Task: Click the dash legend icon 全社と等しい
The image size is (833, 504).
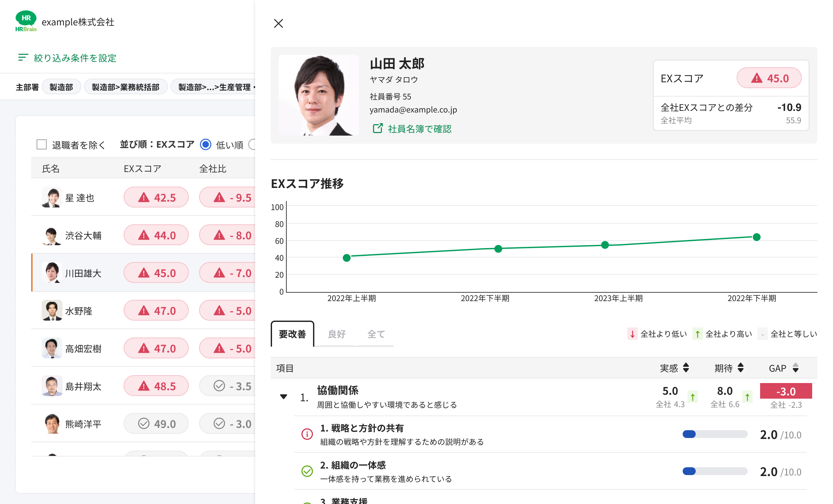Action: [x=762, y=334]
